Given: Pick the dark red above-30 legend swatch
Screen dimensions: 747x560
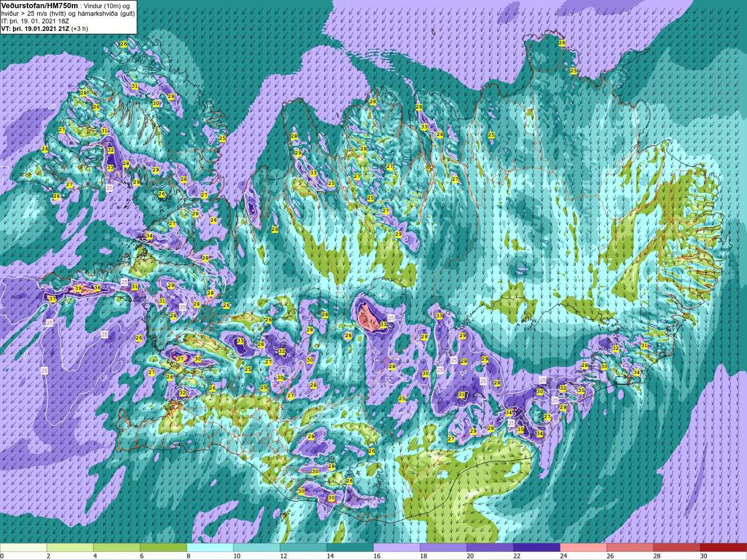Looking at the screenshot, I should click(x=724, y=548).
